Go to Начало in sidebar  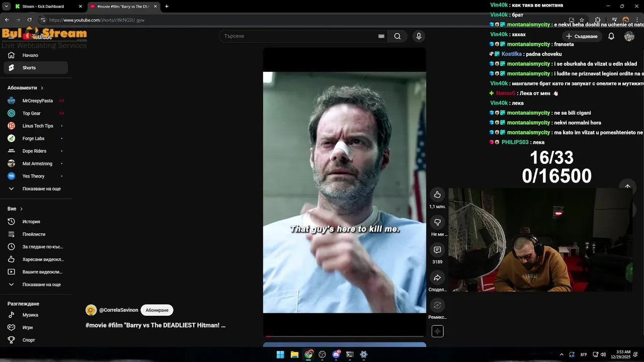(x=36, y=55)
